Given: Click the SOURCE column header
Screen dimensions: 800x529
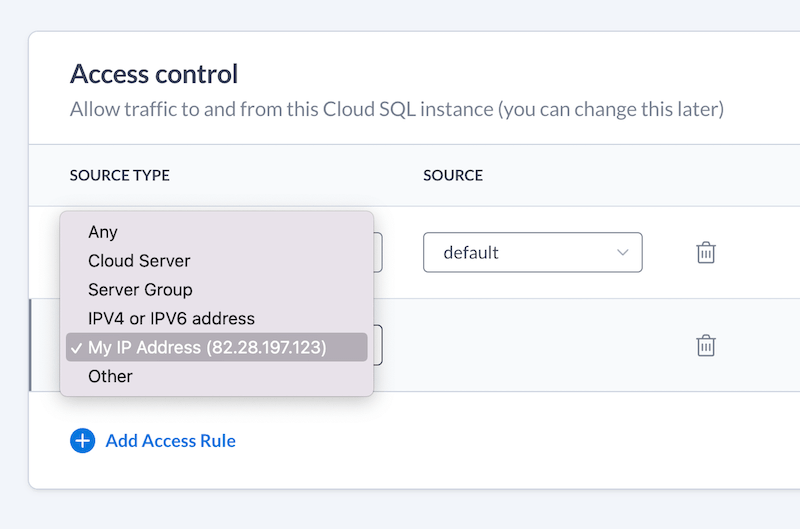Looking at the screenshot, I should pyautogui.click(x=453, y=175).
